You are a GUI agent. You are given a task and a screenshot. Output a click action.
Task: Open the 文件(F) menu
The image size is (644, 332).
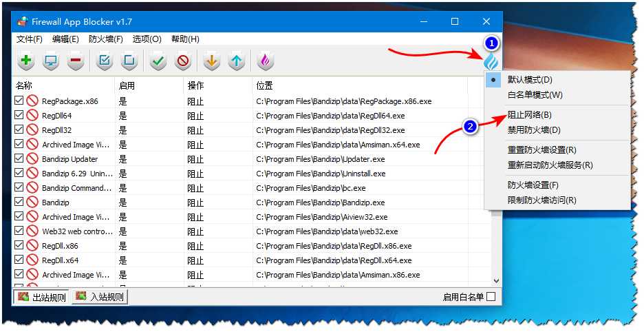(30, 39)
